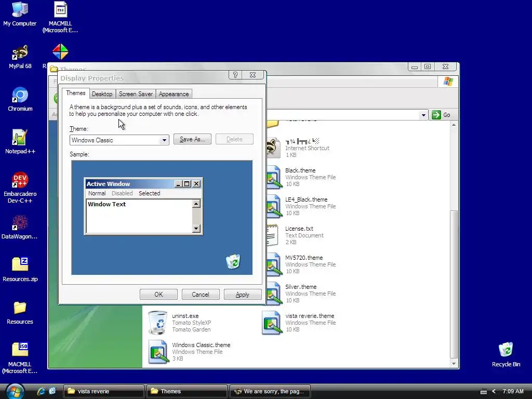
Task: Switch to the Desktop tab
Action: (x=102, y=94)
